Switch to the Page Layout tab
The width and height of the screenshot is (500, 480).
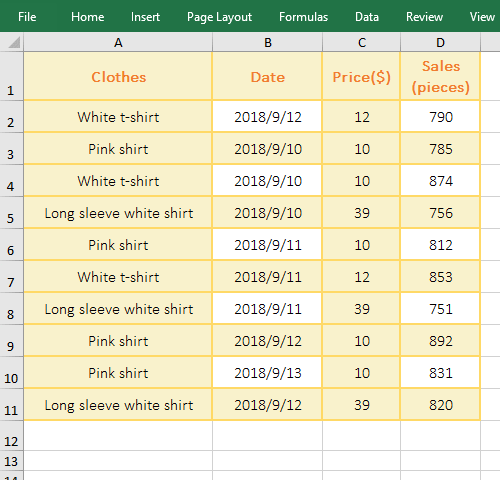219,17
